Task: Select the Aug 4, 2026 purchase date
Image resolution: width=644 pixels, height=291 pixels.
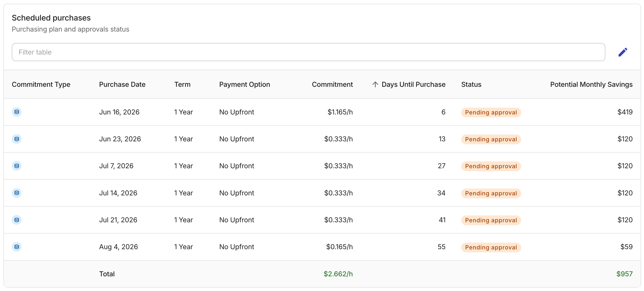Action: pos(118,247)
